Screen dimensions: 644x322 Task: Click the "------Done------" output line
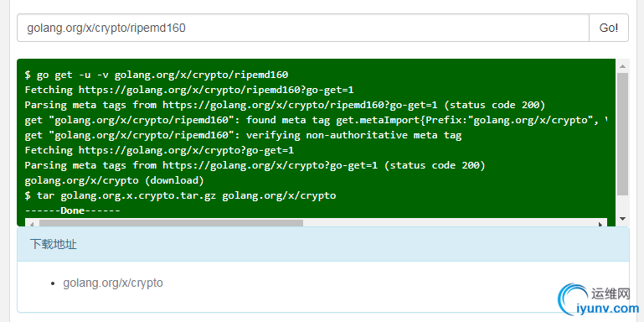click(72, 210)
